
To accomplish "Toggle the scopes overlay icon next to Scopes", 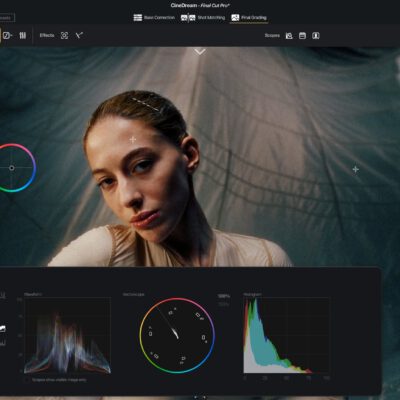I will point(289,36).
